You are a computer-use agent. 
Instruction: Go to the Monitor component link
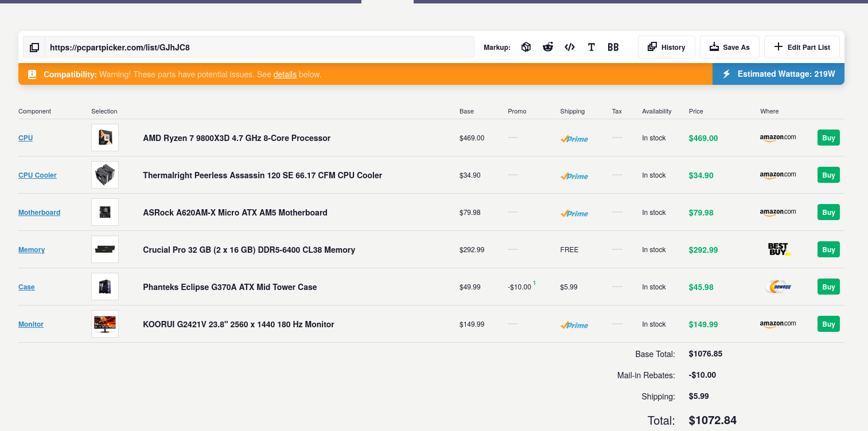point(31,324)
